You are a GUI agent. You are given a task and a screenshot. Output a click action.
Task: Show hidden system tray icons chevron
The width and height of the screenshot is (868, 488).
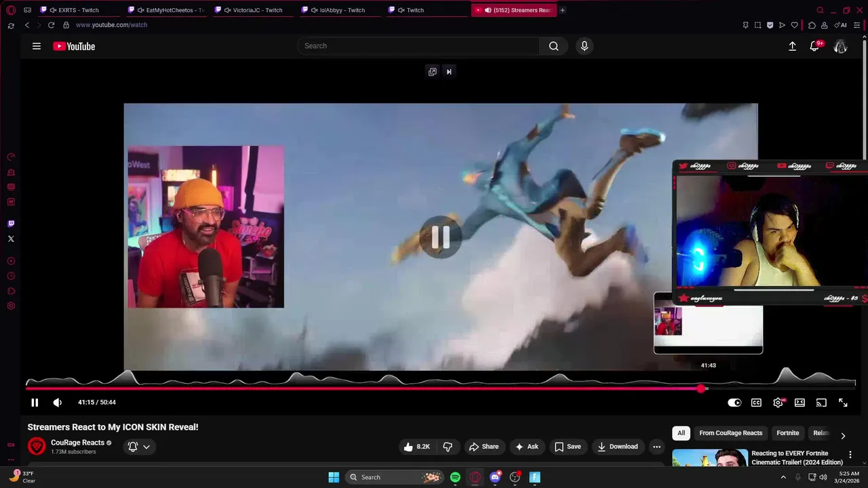point(783,477)
